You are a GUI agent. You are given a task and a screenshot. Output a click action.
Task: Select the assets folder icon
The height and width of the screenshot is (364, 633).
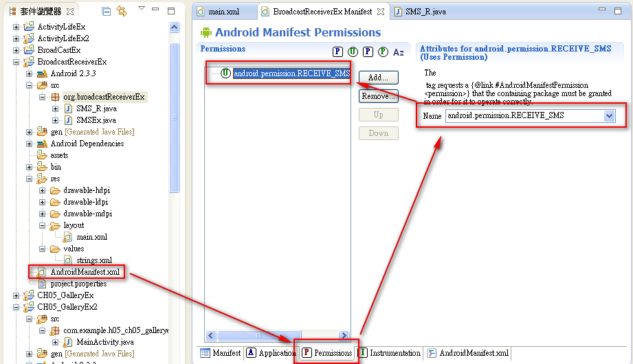42,155
